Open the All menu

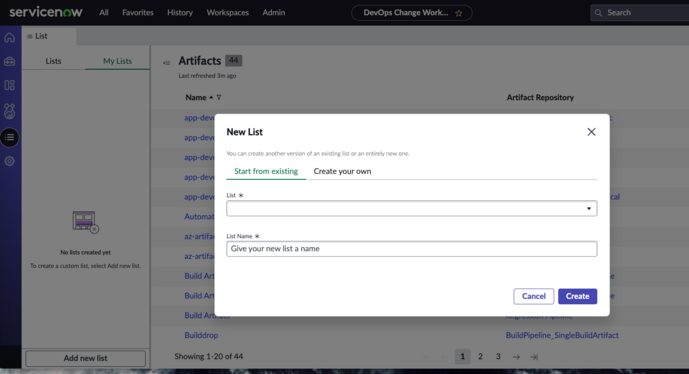(104, 13)
